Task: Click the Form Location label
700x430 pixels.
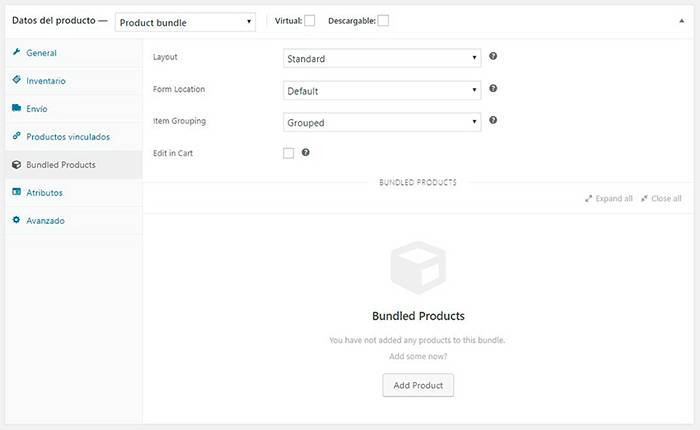Action: pos(179,89)
